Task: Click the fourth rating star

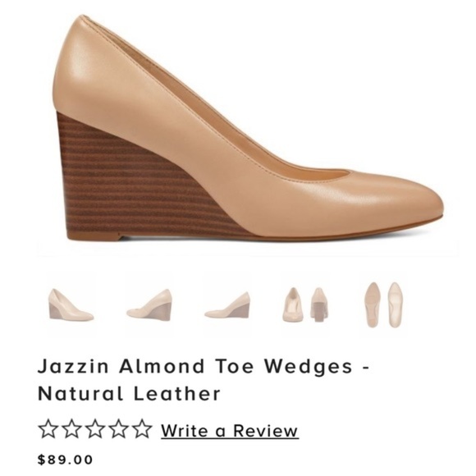Action: pyautogui.click(x=118, y=428)
